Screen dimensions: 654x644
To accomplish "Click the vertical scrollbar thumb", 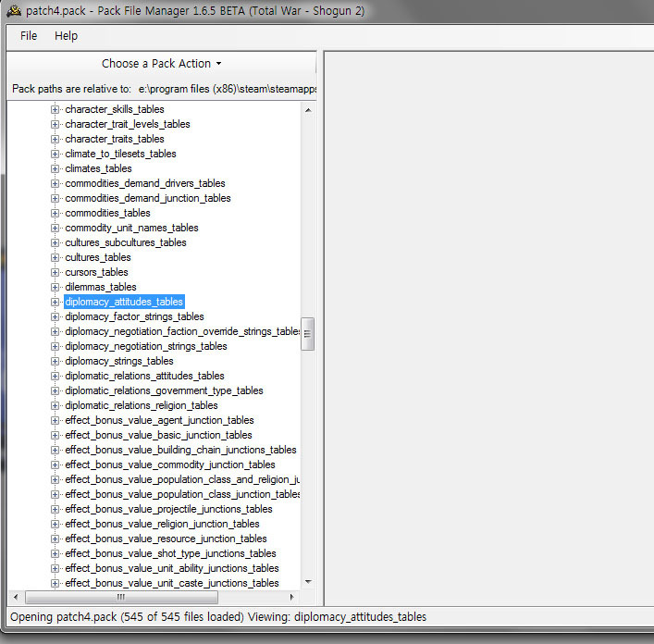I will pos(307,334).
